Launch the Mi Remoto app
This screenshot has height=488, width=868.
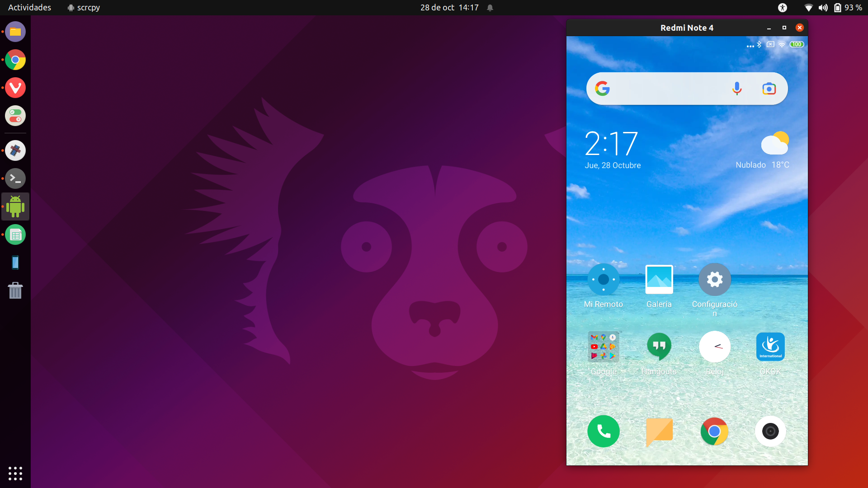[x=604, y=280]
